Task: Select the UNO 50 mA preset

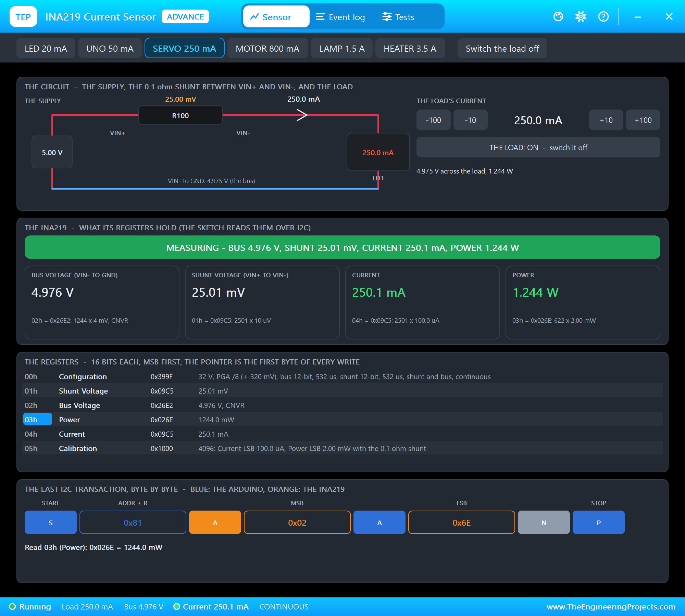Action: [110, 48]
